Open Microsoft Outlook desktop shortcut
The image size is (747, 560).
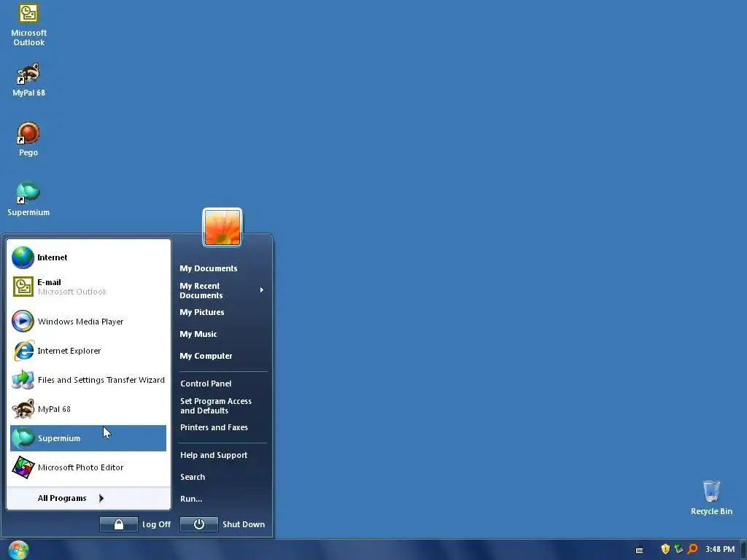pos(28,25)
